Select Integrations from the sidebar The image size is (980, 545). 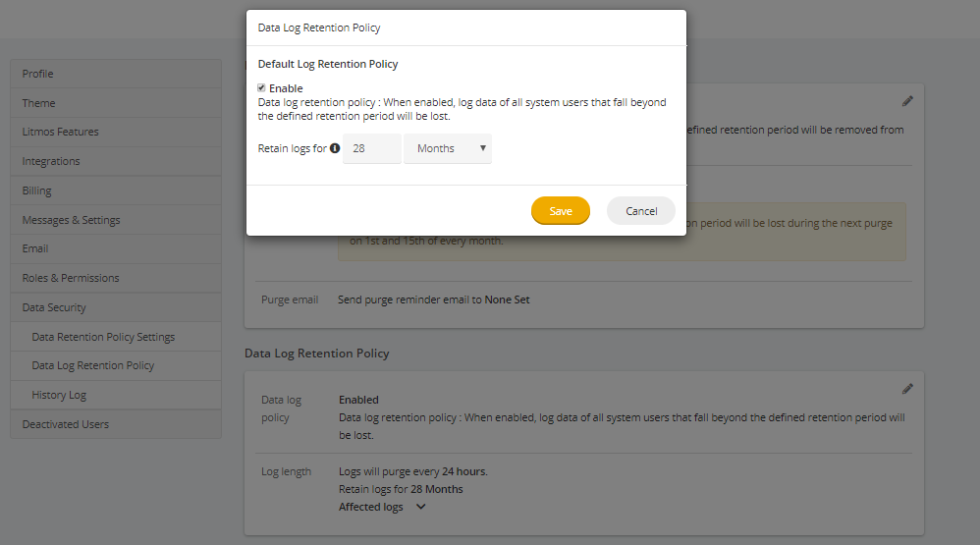coord(116,161)
